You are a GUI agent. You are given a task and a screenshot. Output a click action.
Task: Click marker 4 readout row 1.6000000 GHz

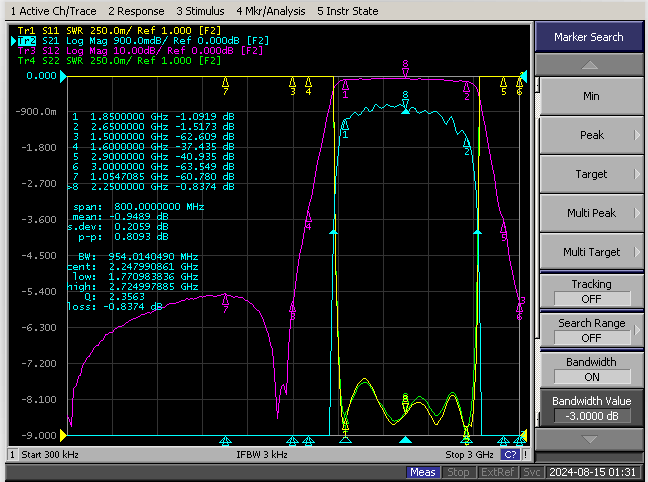(153, 147)
